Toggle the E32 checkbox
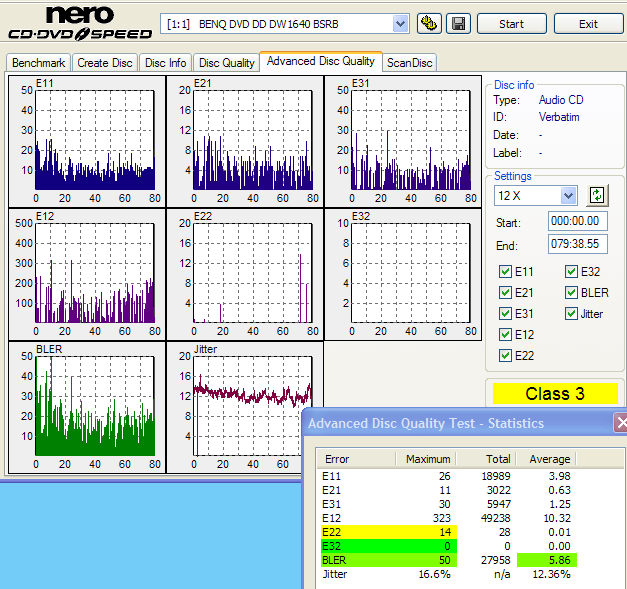 coord(571,271)
